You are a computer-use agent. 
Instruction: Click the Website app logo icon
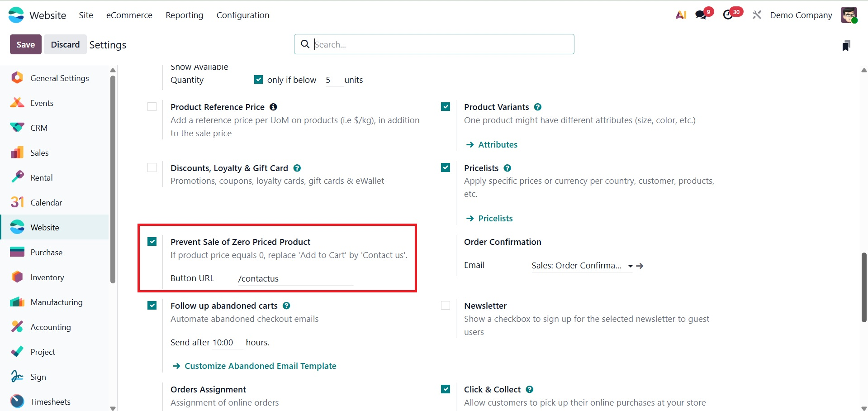16,15
